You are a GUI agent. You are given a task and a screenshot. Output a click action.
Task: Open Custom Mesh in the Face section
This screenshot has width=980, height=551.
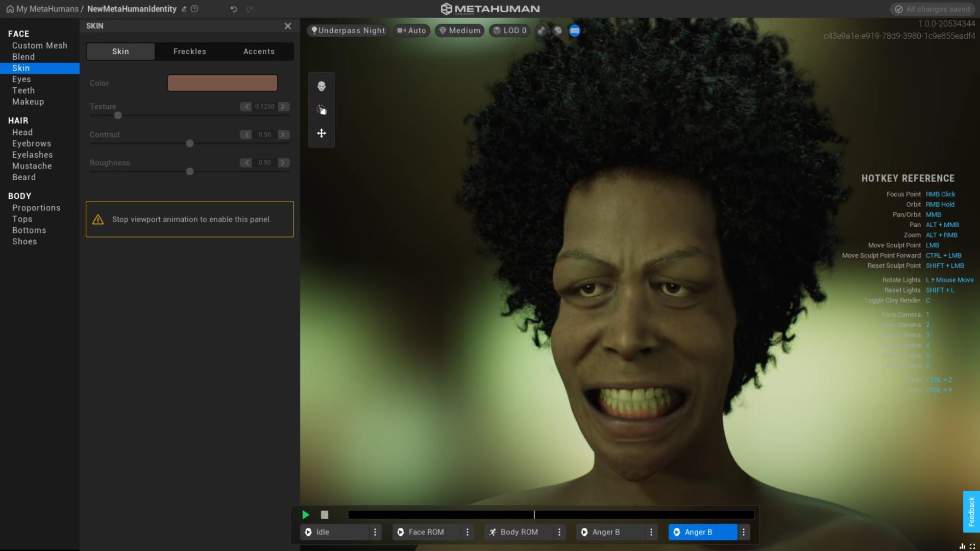(40, 46)
